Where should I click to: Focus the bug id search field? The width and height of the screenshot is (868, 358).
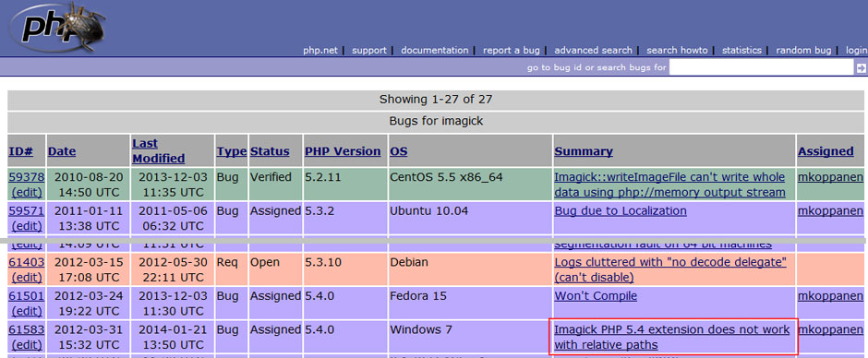[x=761, y=67]
